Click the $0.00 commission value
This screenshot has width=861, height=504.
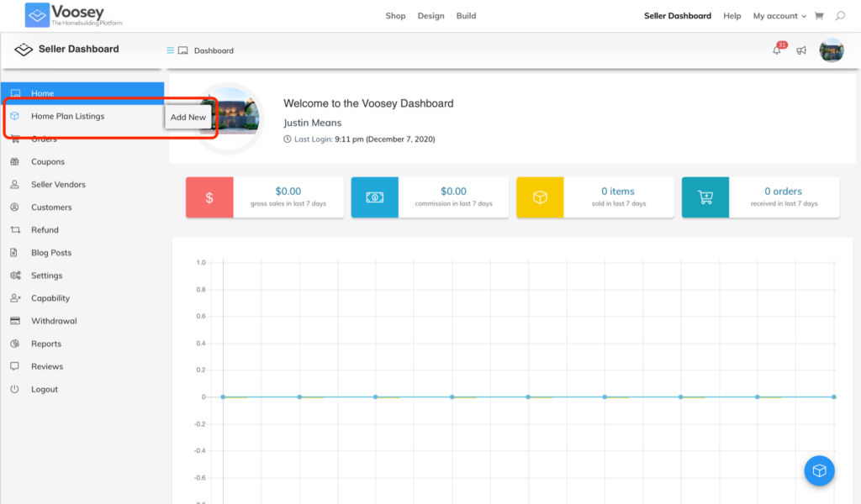coord(453,191)
